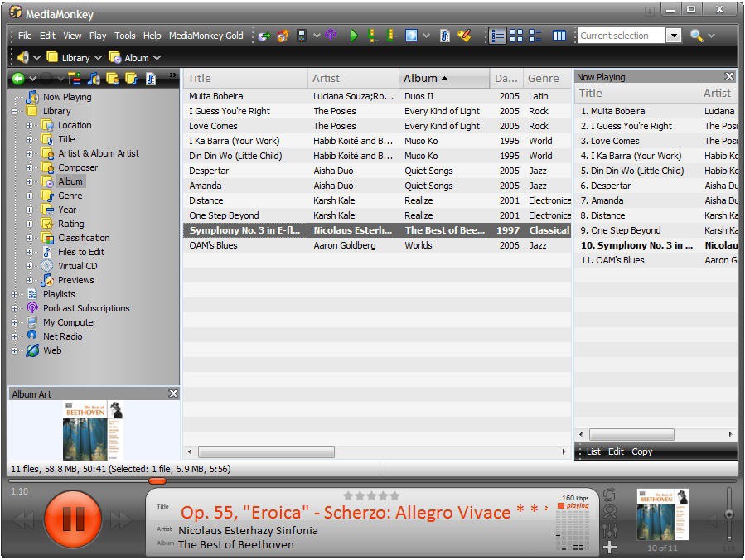Open Podcast Subscriptions in the tree
Viewport: 745px width, 560px height.
[86, 308]
